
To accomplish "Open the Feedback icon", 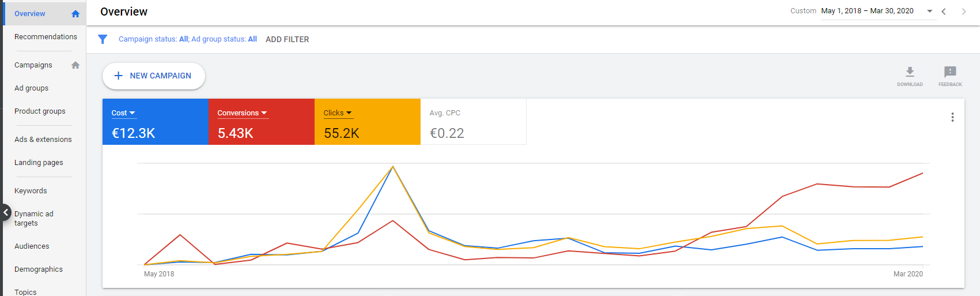I will tap(950, 72).
